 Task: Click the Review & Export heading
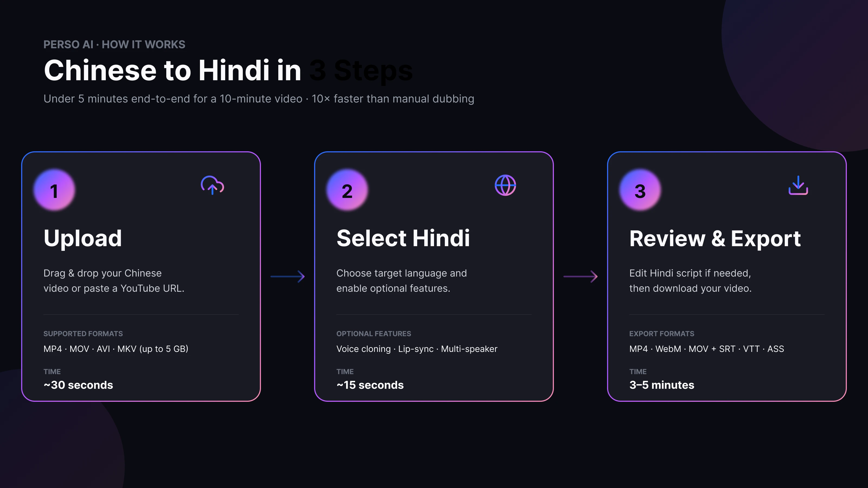[715, 238]
